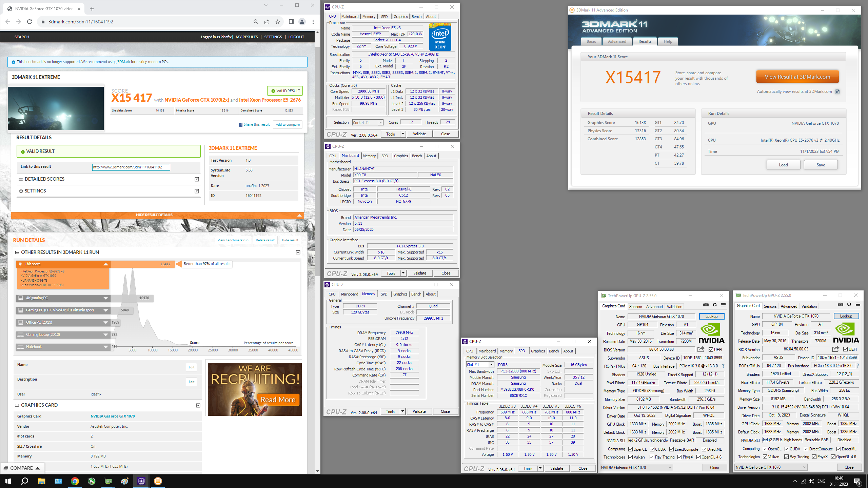Click MY RESULTS link in 3DMark header
The width and height of the screenshot is (868, 488).
(x=246, y=37)
